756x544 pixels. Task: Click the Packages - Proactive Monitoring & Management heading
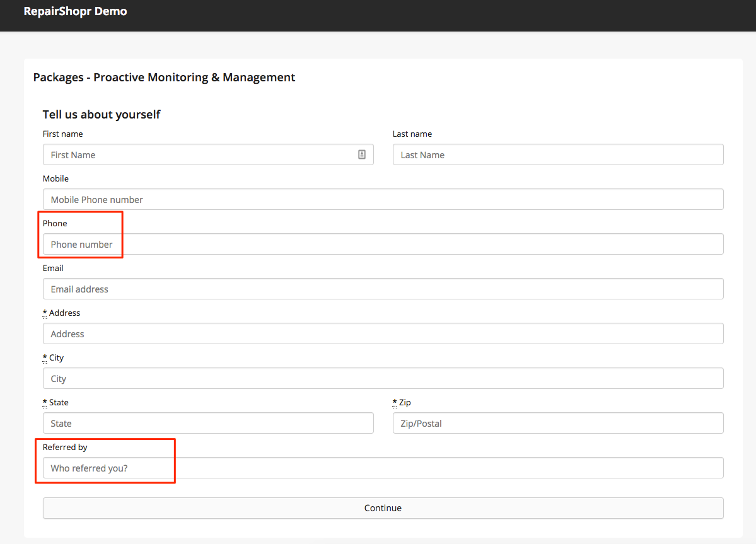[164, 78]
